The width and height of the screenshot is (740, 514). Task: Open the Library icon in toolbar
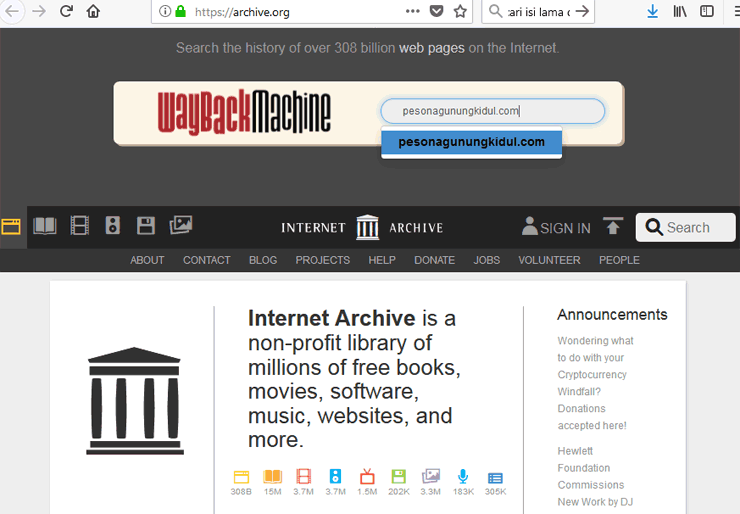680,11
